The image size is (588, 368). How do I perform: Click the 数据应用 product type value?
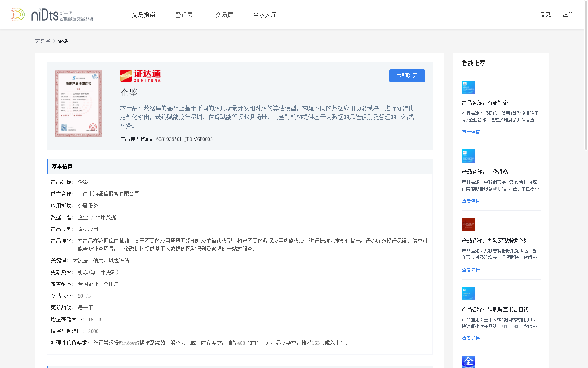pyautogui.click(x=88, y=229)
